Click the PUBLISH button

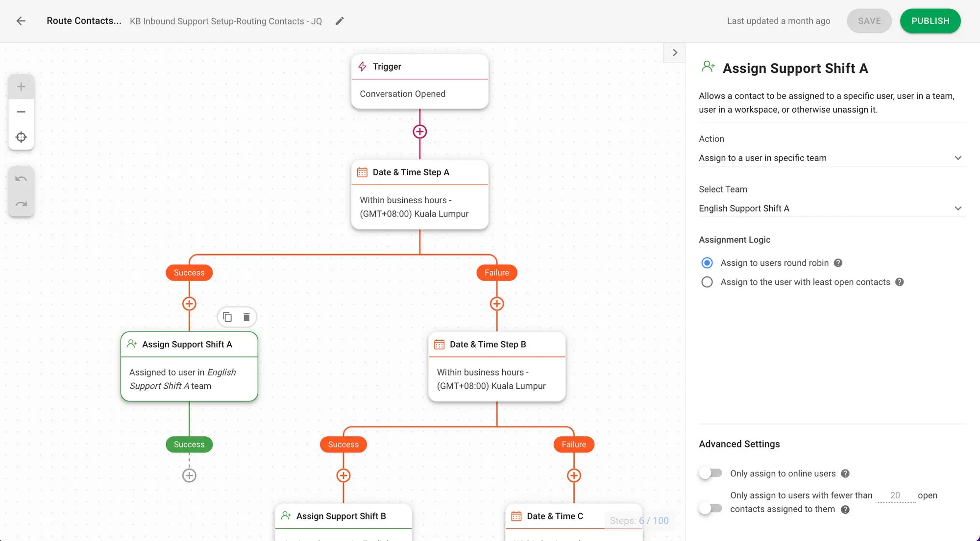(930, 21)
